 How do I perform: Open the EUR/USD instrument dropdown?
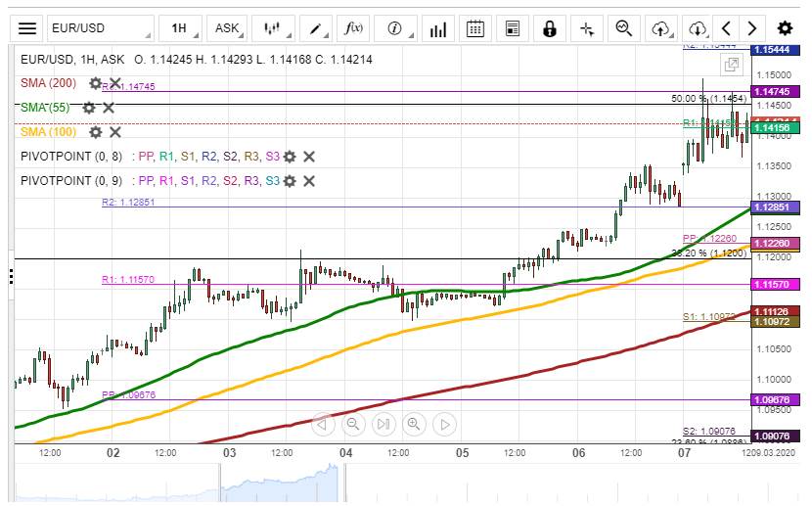click(100, 28)
